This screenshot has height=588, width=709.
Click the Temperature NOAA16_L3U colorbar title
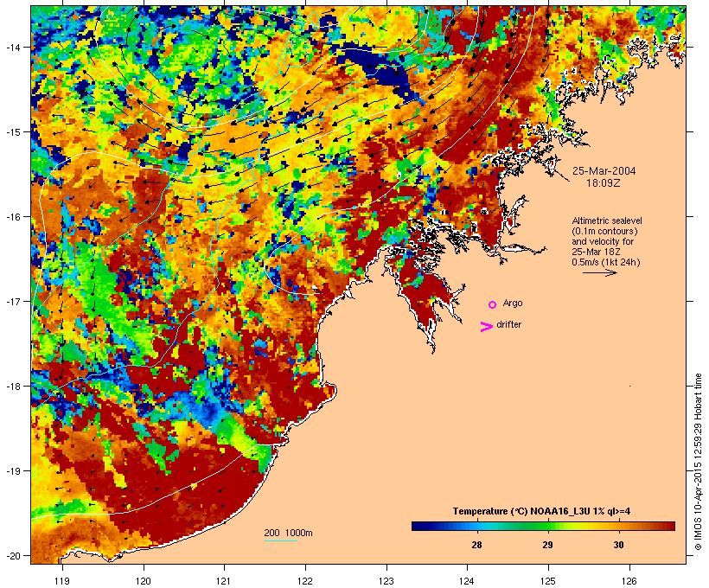click(542, 511)
